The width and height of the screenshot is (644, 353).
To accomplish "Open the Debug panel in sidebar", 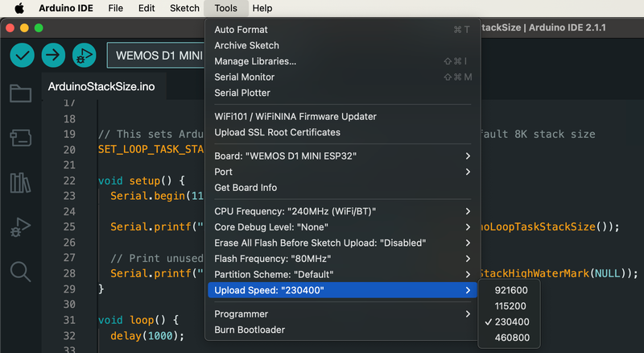I will point(20,227).
